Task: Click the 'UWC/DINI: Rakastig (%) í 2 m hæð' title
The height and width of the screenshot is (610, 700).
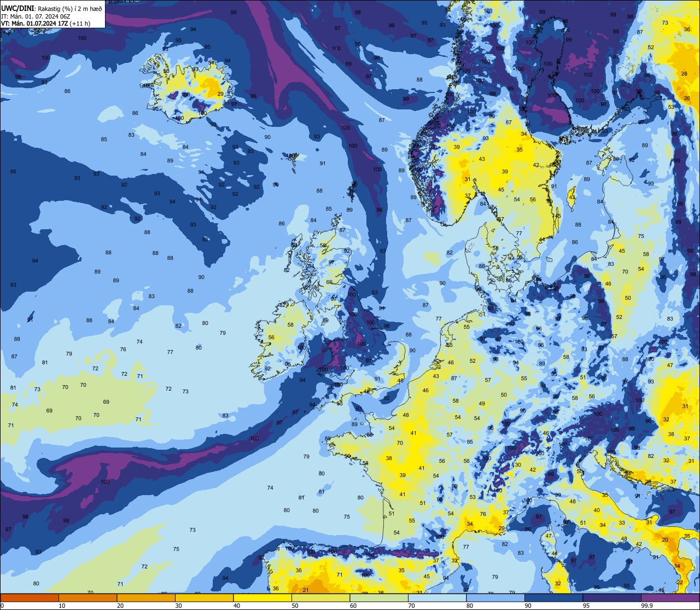Action: point(51,8)
